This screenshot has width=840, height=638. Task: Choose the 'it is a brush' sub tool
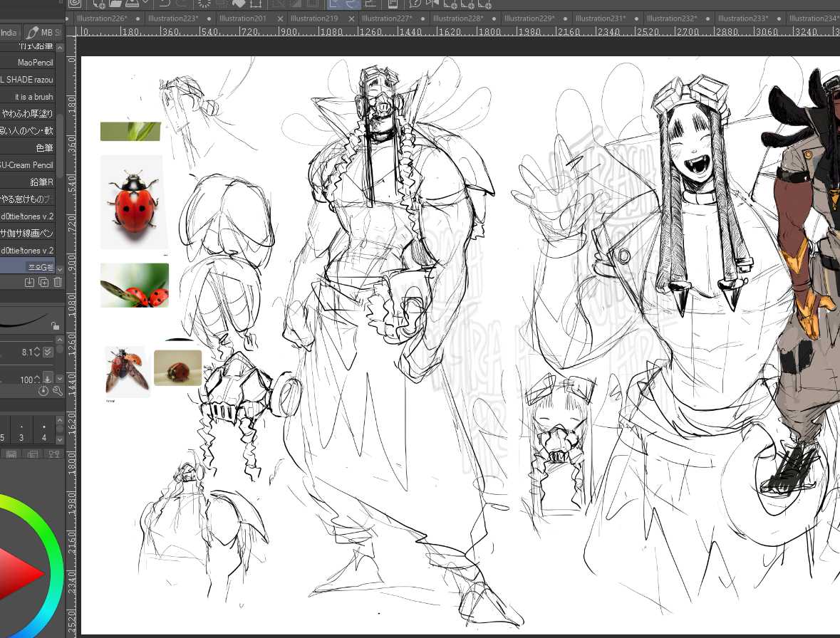coord(34,97)
